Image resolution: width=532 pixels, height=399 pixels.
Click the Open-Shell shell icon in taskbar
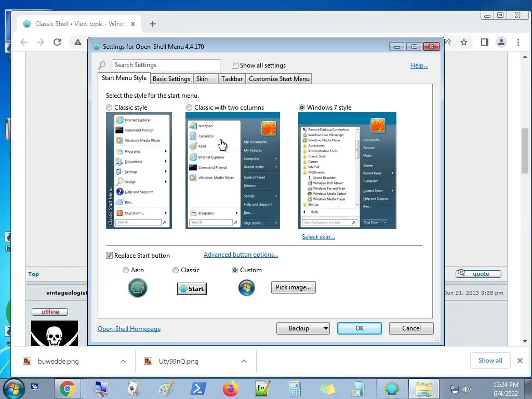(392, 389)
